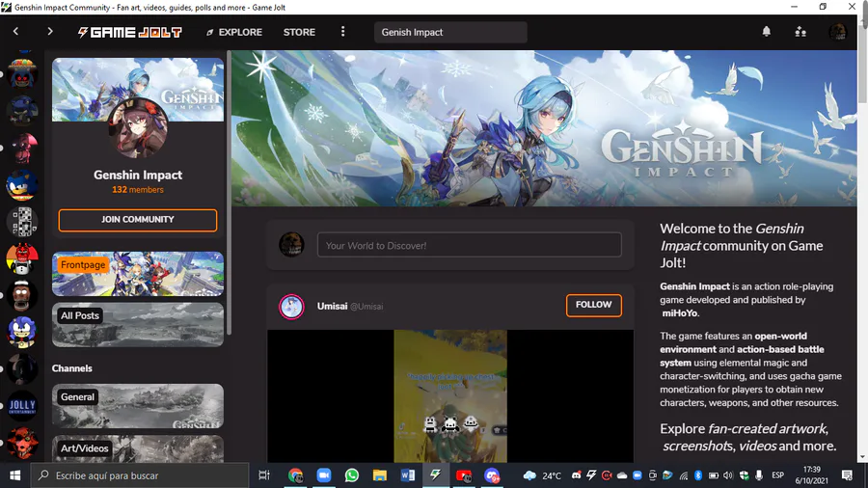Select the All Posts channel card
Viewport: 868px width, 488px height.
tap(138, 324)
